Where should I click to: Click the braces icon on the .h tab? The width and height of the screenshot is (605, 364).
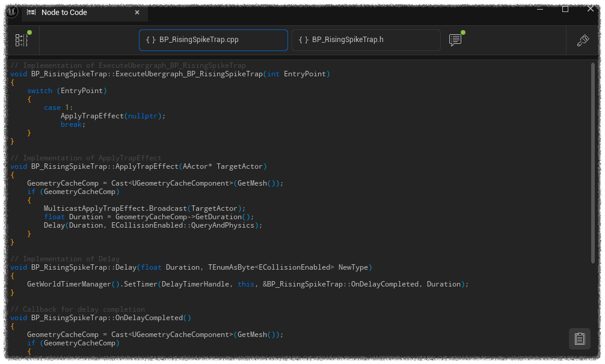[x=304, y=40]
